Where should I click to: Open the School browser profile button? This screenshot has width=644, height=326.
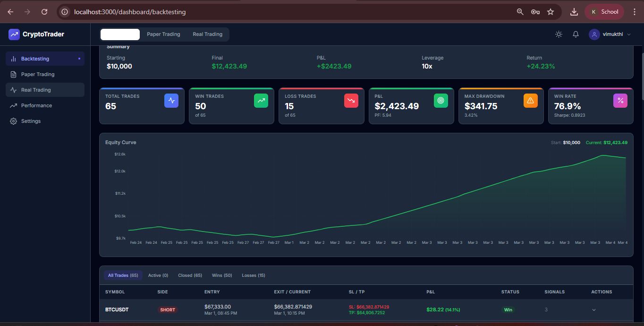[604, 12]
